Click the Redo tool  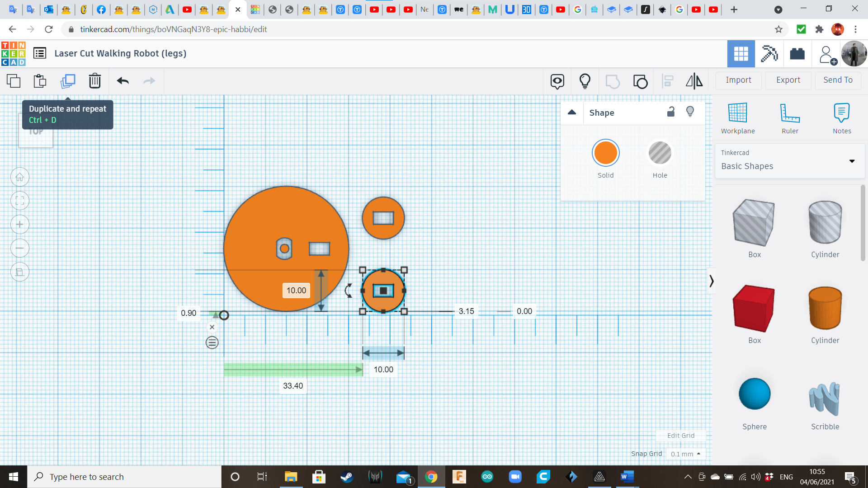point(149,80)
